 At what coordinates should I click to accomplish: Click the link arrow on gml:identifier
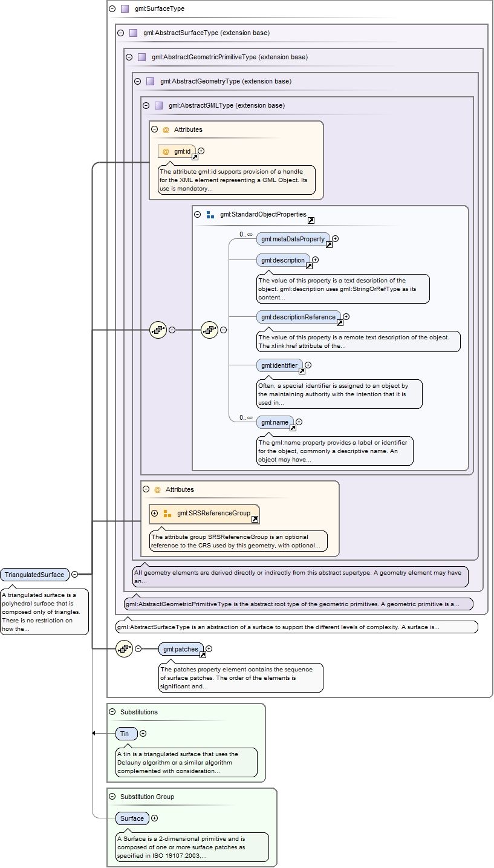click(302, 371)
